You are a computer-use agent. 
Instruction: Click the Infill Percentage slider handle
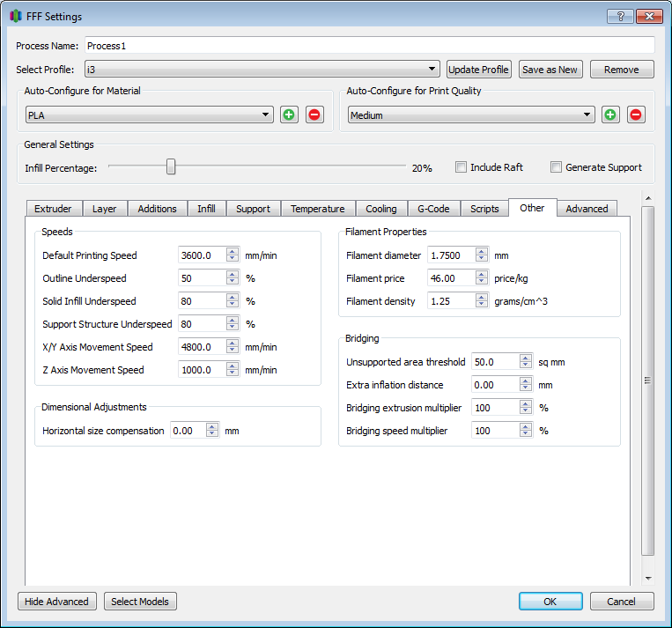pyautogui.click(x=171, y=166)
